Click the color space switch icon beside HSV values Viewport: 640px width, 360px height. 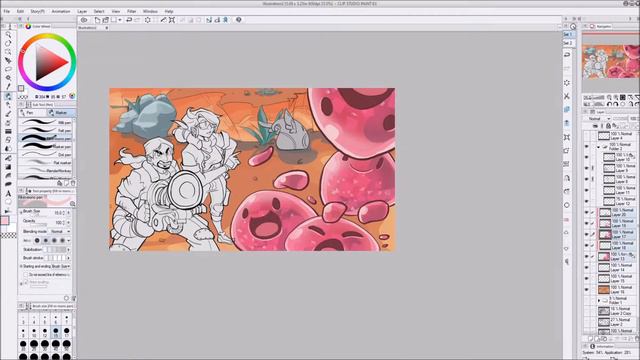(72, 96)
